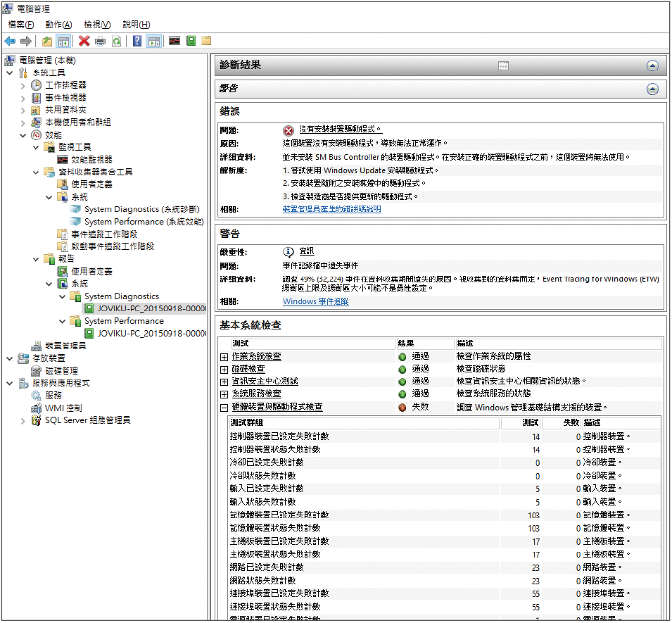Open the 沒有安裝裝置驅動程式 link

[x=341, y=129]
